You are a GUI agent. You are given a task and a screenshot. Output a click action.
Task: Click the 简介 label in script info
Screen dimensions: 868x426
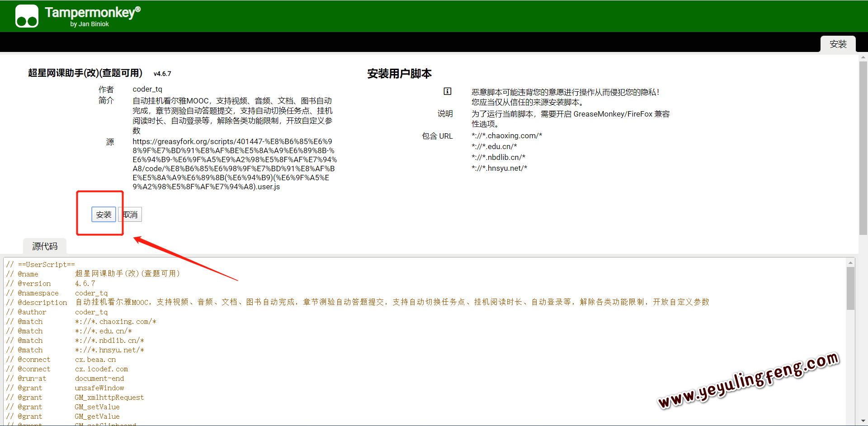(x=106, y=100)
